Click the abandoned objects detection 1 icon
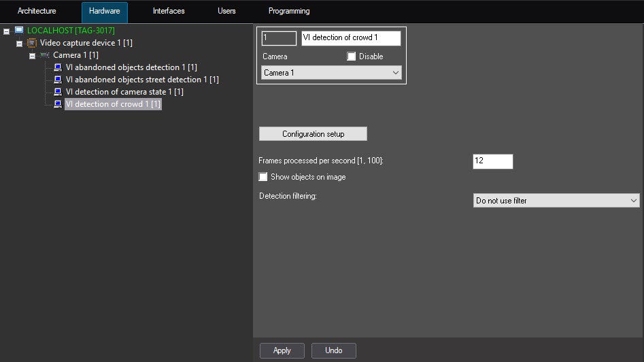The width and height of the screenshot is (644, 362). [58, 67]
